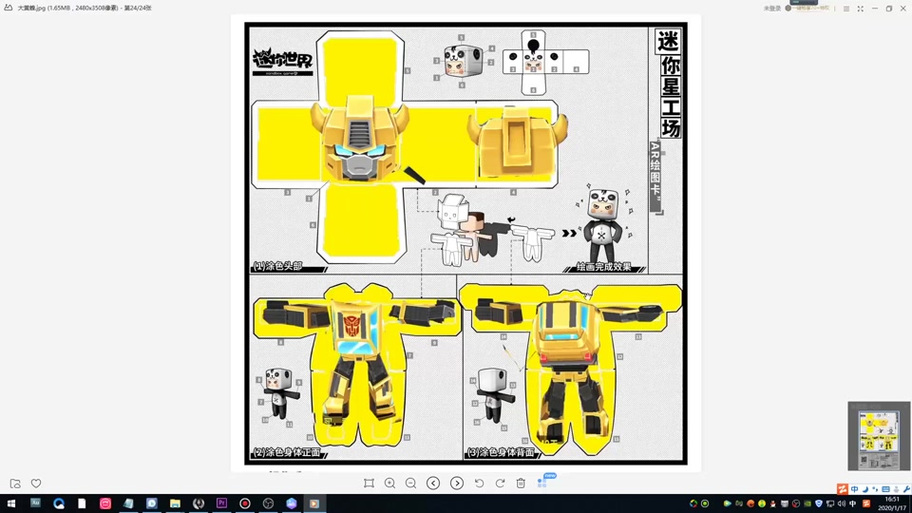This screenshot has height=513, width=912.
Task: Open the Windows Start menu
Action: coord(11,504)
